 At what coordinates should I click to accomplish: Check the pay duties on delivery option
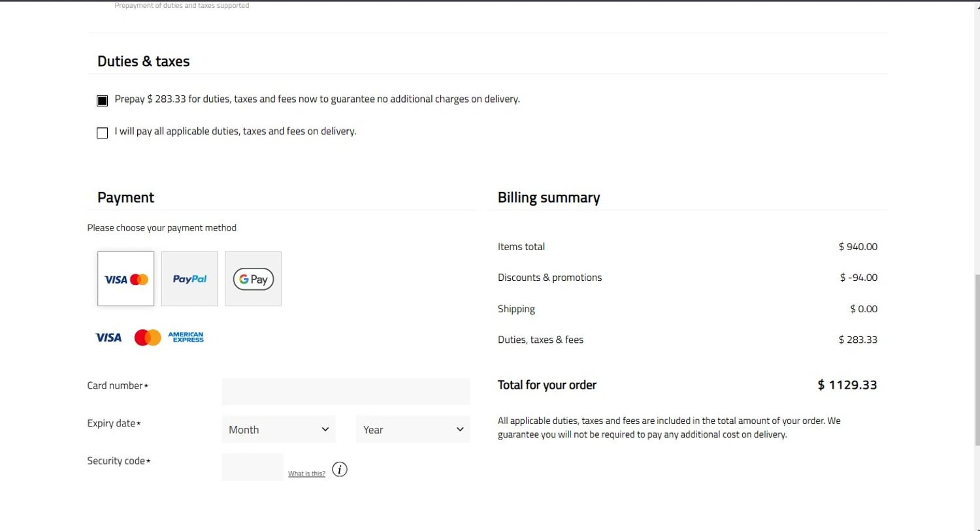[102, 133]
